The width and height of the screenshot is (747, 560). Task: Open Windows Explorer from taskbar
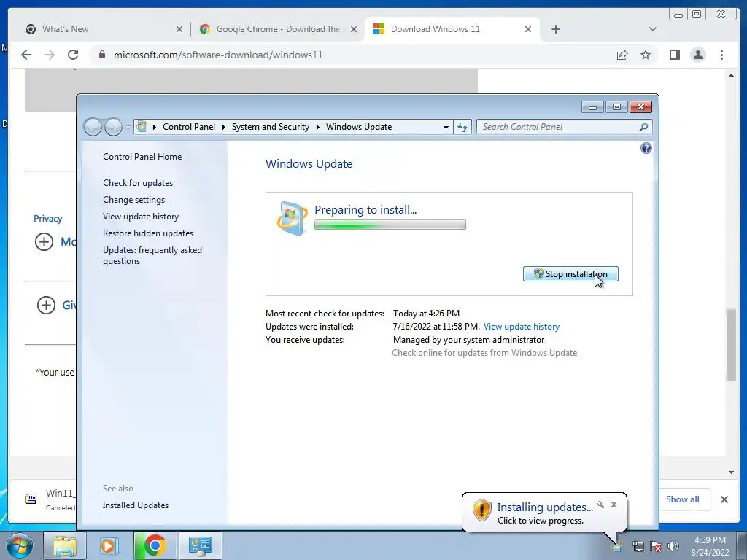[65, 545]
